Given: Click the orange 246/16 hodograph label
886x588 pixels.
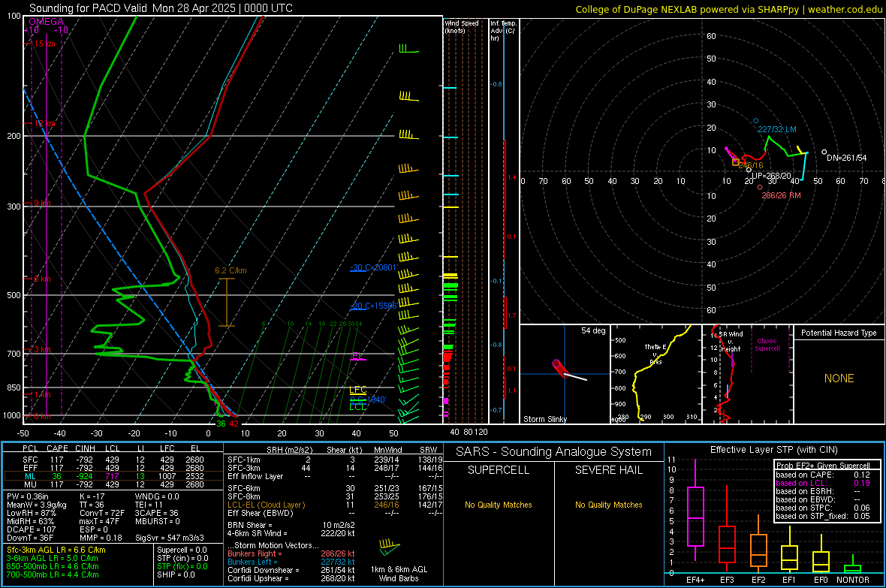Looking at the screenshot, I should [x=750, y=166].
